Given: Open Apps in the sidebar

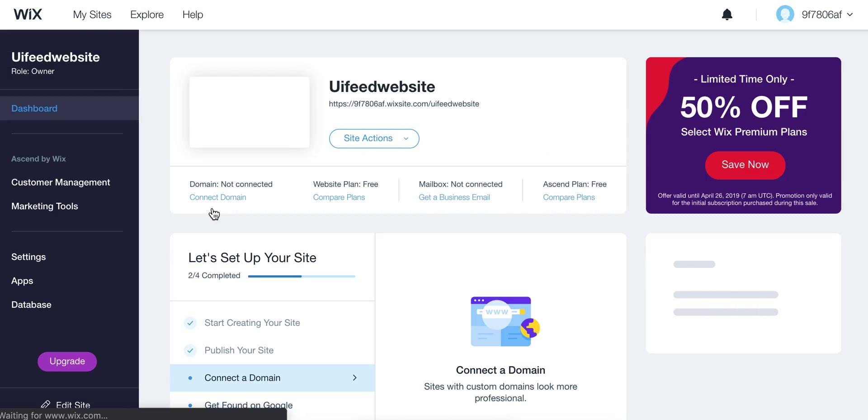Looking at the screenshot, I should coord(22,281).
